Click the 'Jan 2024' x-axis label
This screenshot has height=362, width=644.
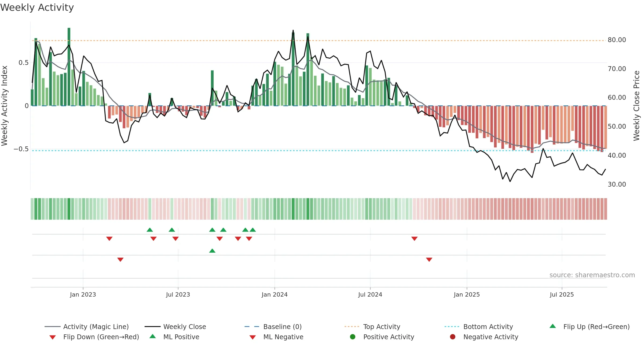(275, 294)
